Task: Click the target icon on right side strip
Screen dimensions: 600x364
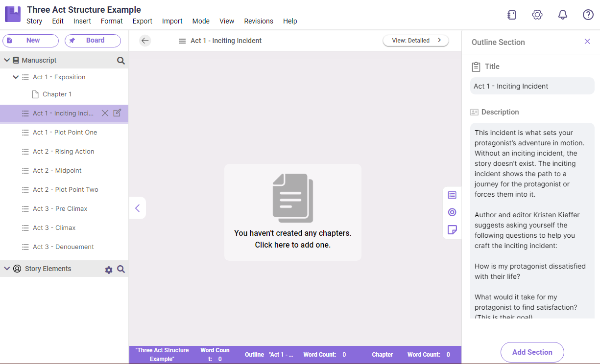Action: pos(452,212)
